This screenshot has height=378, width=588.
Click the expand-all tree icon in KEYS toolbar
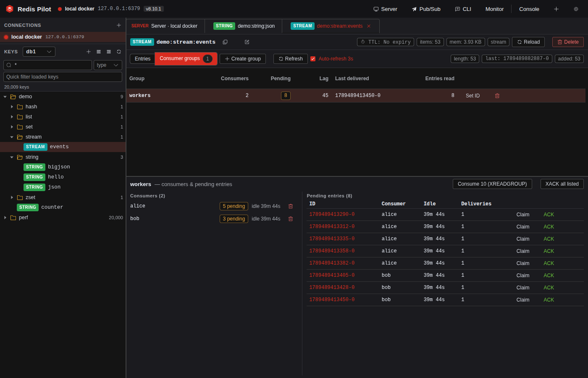99,52
